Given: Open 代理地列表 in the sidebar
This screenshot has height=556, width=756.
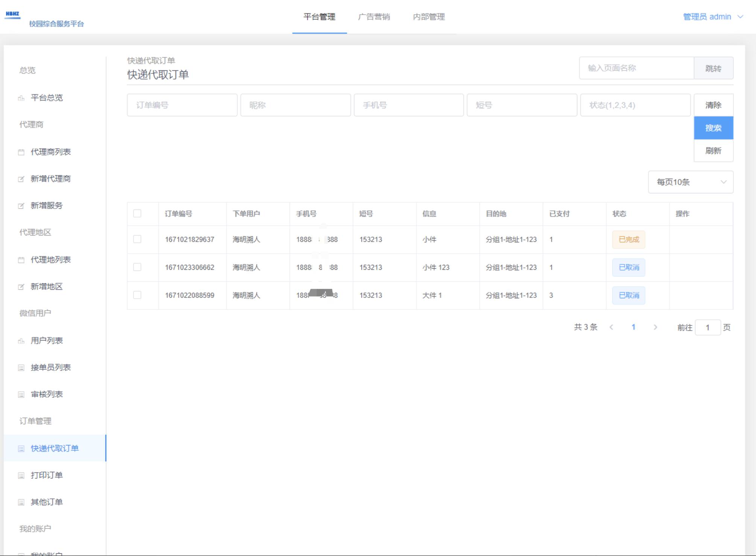Looking at the screenshot, I should coord(50,260).
